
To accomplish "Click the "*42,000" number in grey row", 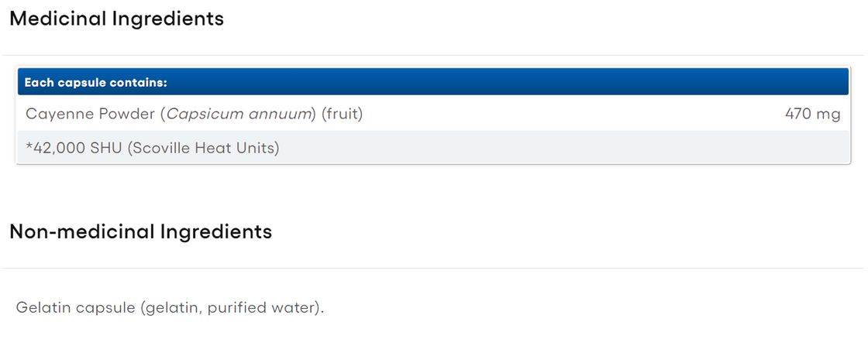I will (x=54, y=148).
